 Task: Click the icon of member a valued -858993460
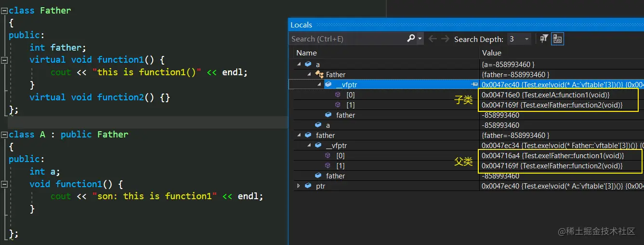[x=318, y=125]
